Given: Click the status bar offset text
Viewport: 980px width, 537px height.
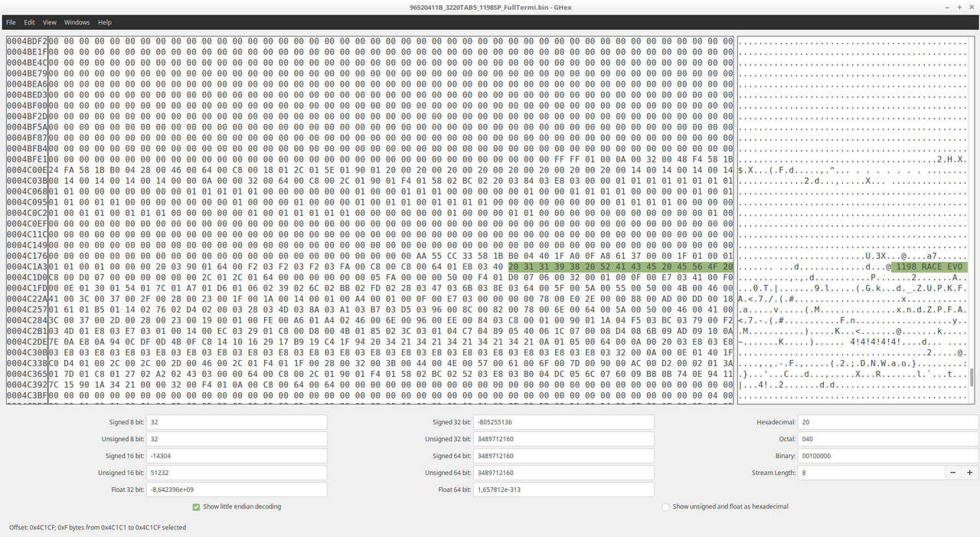Looking at the screenshot, I should pyautogui.click(x=97, y=527).
